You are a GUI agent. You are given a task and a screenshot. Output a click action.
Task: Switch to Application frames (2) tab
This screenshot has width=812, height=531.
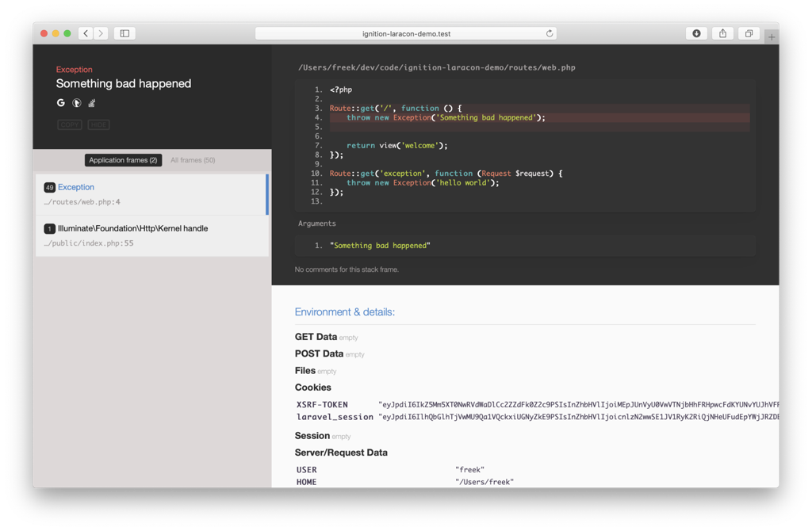tap(123, 160)
